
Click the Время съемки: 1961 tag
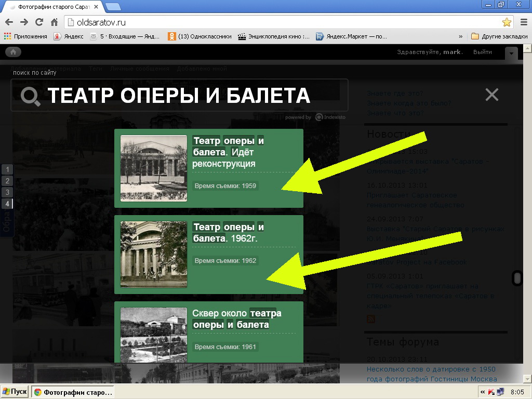pos(225,347)
